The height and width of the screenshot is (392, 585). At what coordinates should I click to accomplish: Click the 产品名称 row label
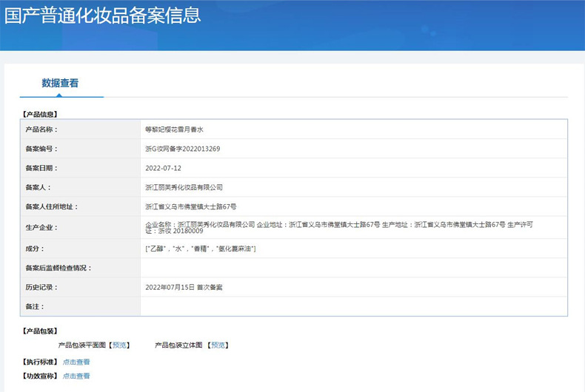(x=41, y=129)
